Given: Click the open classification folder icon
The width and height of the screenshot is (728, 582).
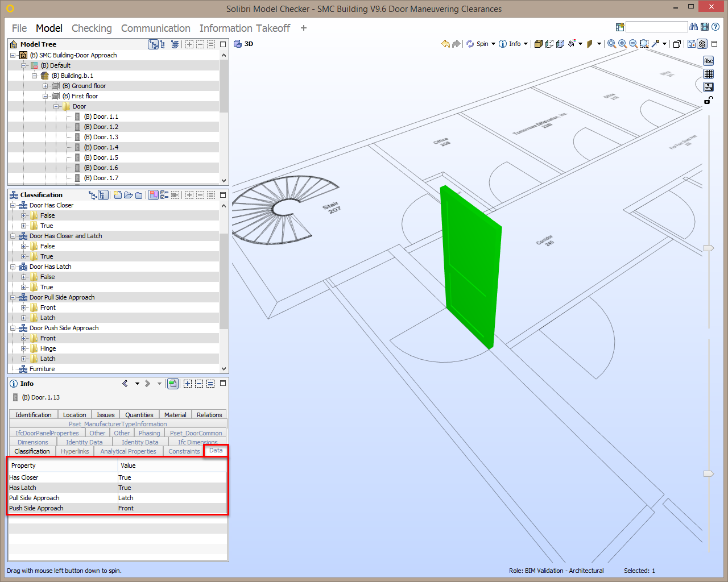Looking at the screenshot, I should click(x=128, y=195).
